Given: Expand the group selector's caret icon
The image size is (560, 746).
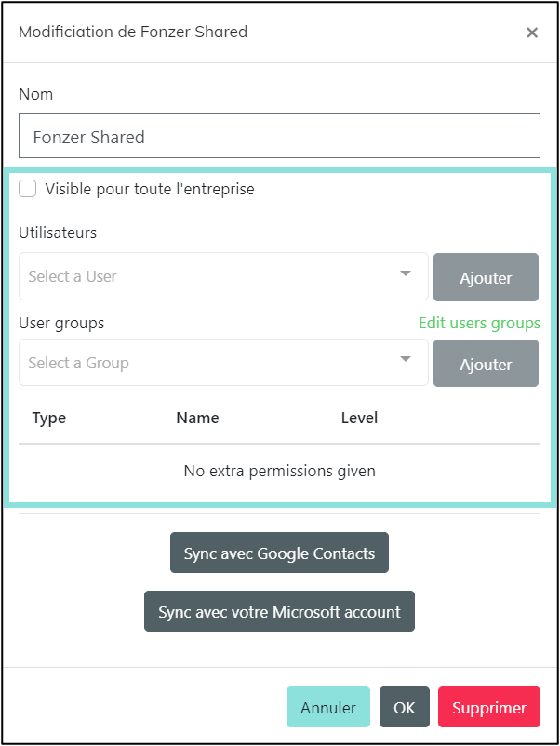Looking at the screenshot, I should pos(406,361).
